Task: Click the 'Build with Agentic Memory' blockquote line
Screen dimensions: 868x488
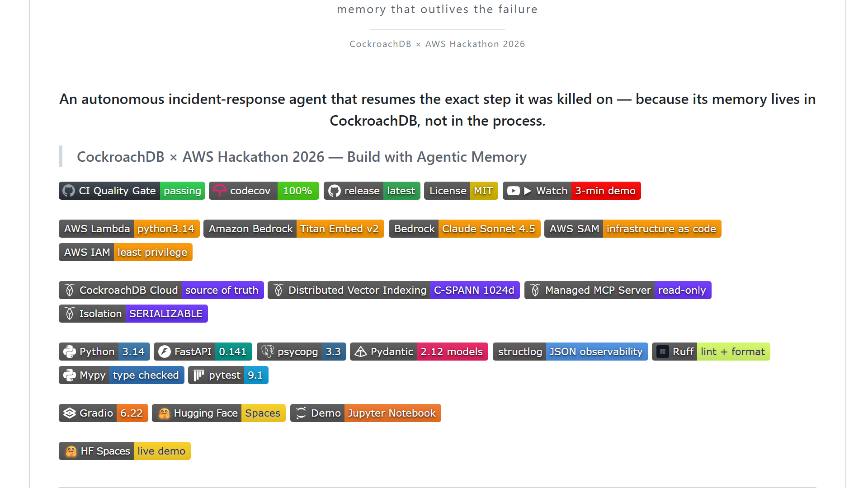Action: 302,157
